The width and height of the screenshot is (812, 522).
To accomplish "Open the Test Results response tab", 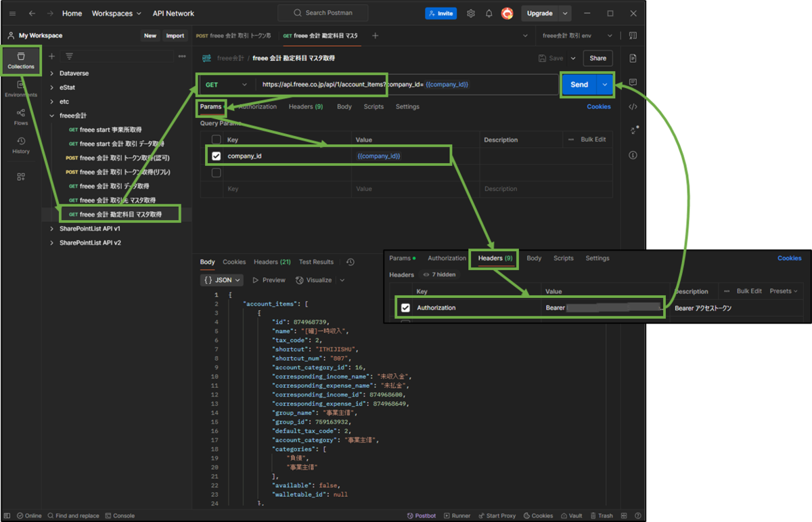I will pos(316,262).
